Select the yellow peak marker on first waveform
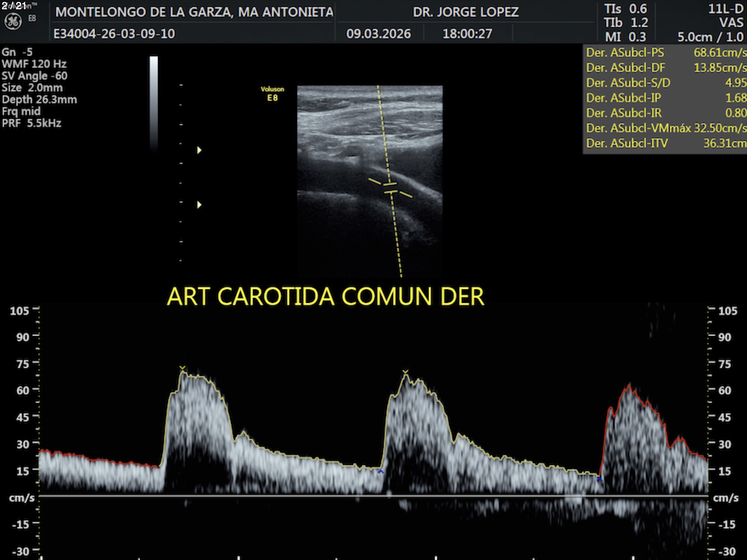Image resolution: width=747 pixels, height=560 pixels. pyautogui.click(x=182, y=368)
